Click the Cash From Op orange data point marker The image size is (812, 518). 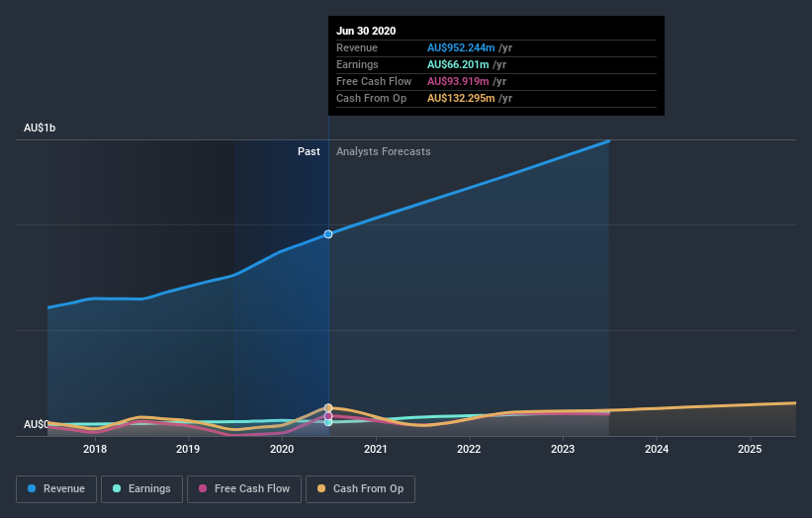coord(328,407)
